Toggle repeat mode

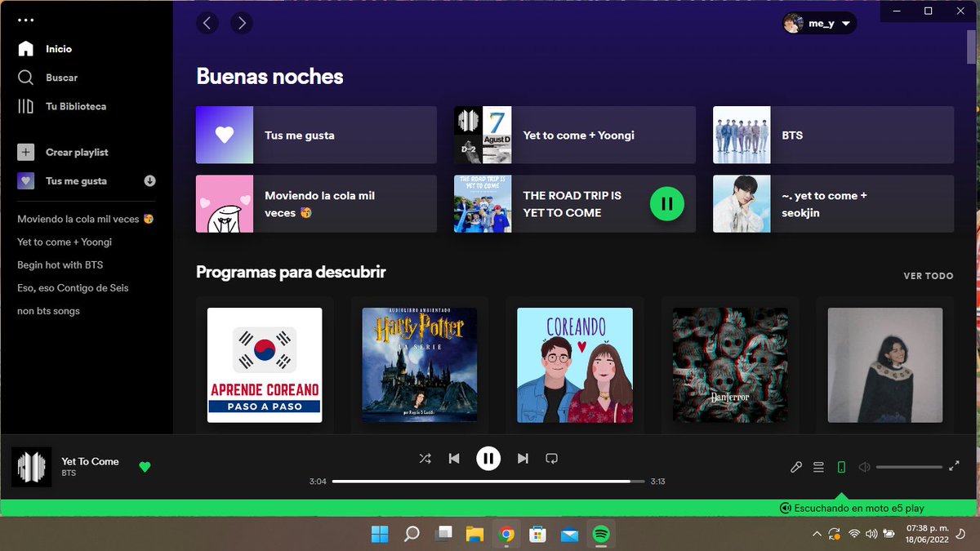[552, 459]
